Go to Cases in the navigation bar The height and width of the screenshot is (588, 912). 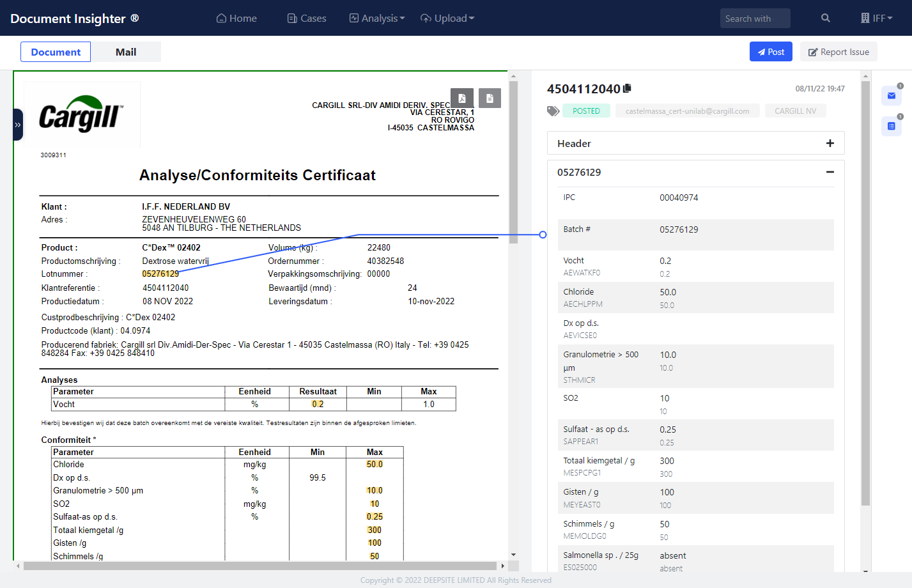click(307, 19)
